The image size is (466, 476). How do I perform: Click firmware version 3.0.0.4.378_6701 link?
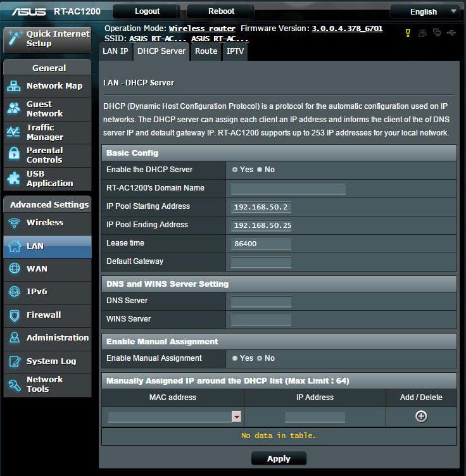[347, 28]
